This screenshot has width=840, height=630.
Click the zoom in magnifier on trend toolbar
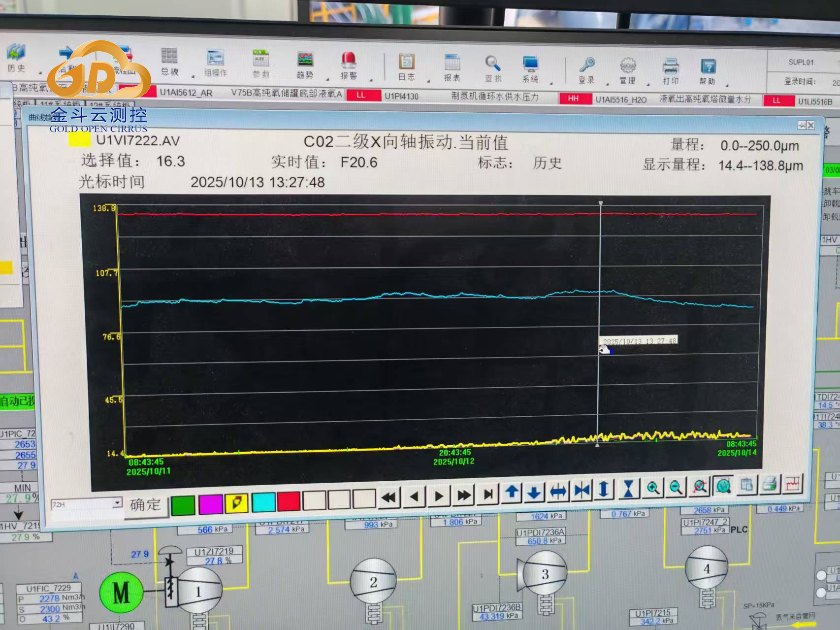653,488
